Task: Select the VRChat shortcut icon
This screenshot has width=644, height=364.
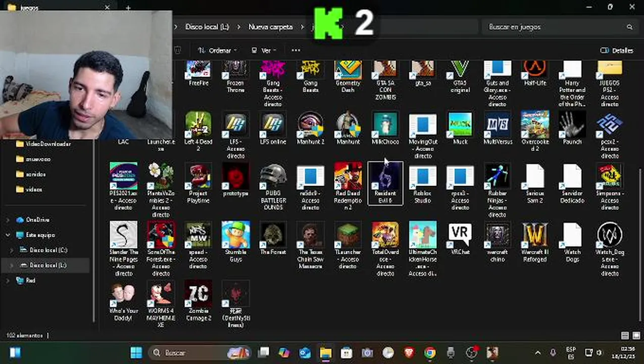Action: click(460, 238)
